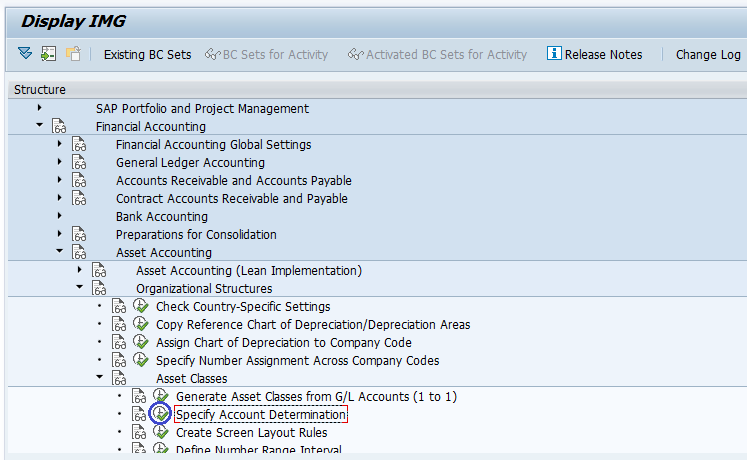The width and height of the screenshot is (747, 460).
Task: Open documentation icon for Financial Accounting Global Settings
Action: (x=79, y=144)
